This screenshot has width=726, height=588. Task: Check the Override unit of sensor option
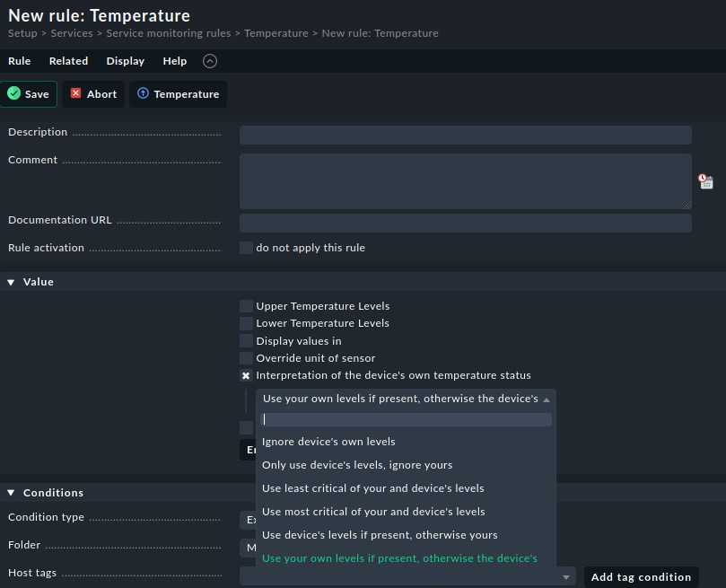pyautogui.click(x=246, y=357)
